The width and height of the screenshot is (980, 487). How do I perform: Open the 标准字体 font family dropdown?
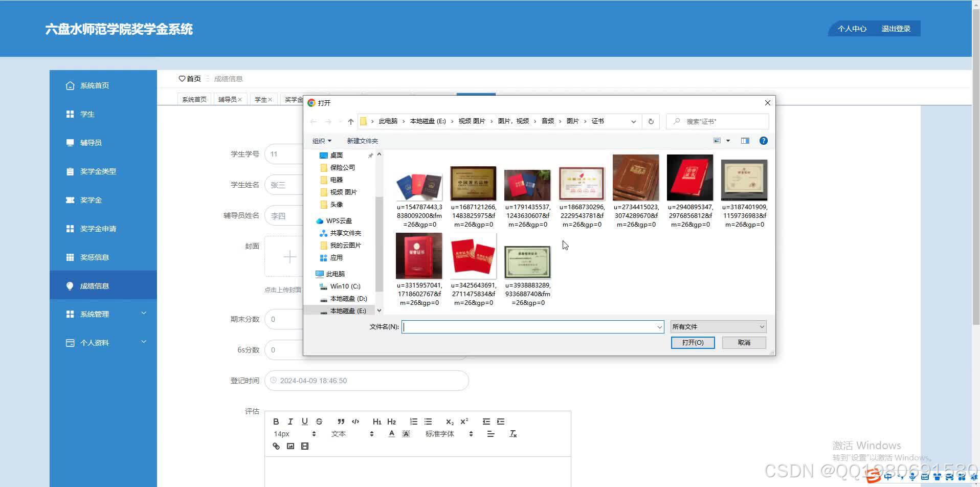pos(449,434)
